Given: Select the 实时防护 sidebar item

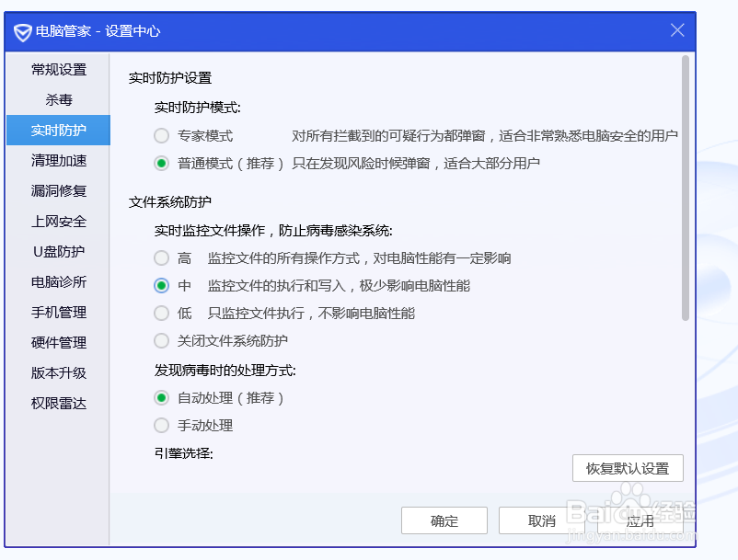Looking at the screenshot, I should tap(58, 131).
